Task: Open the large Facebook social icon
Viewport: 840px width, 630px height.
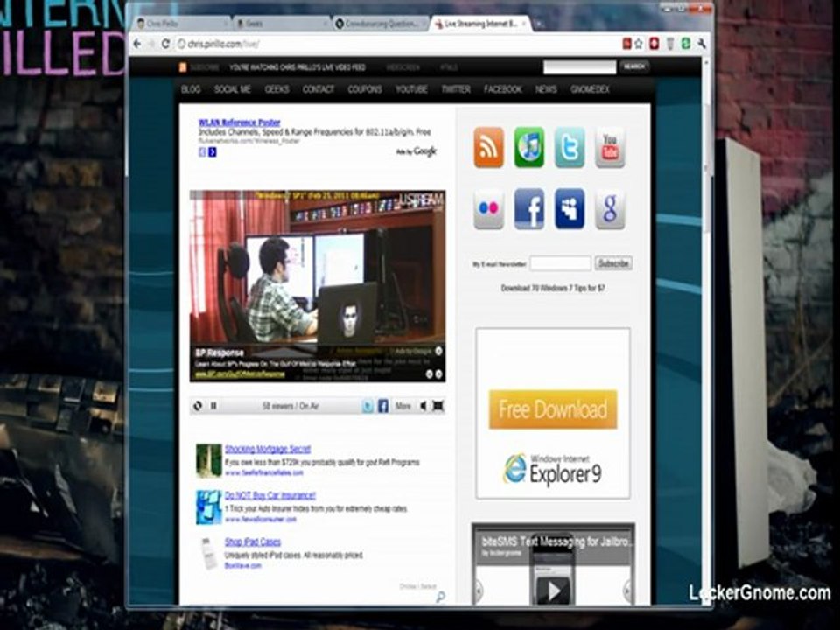Action: tap(529, 209)
